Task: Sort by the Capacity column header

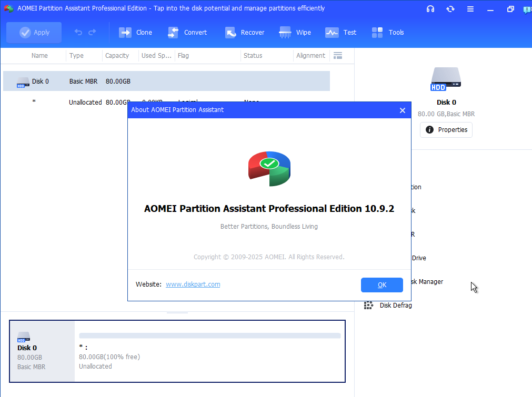Action: [x=117, y=56]
